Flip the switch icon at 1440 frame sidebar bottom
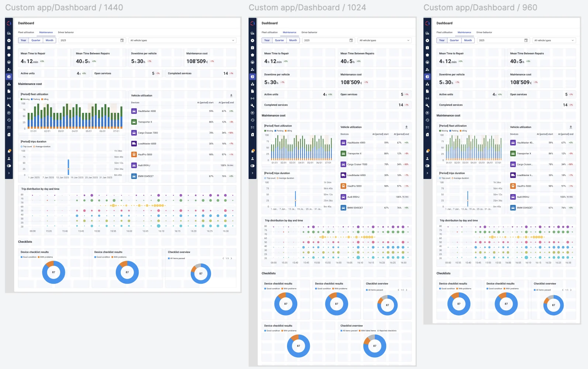 coord(9,166)
